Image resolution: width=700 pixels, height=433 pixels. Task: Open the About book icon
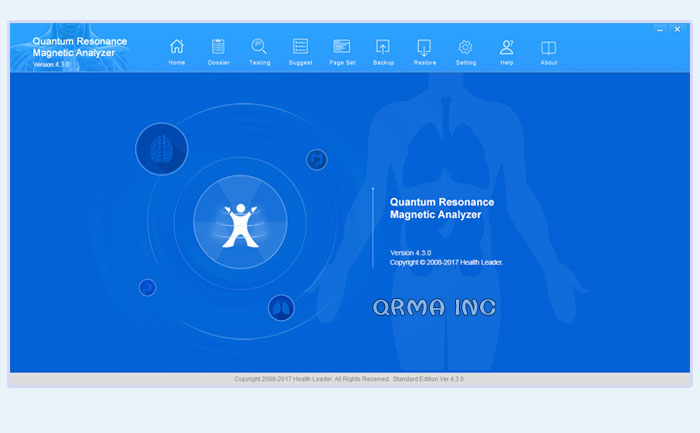click(549, 47)
